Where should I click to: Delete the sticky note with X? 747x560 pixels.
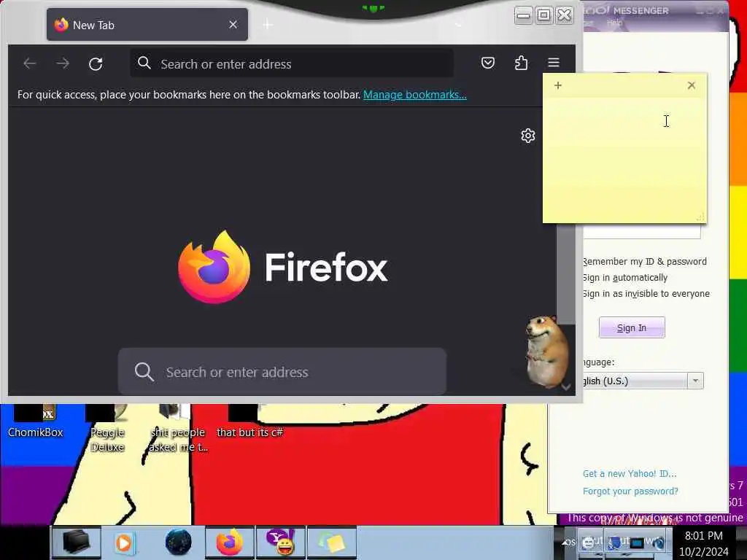click(x=692, y=85)
